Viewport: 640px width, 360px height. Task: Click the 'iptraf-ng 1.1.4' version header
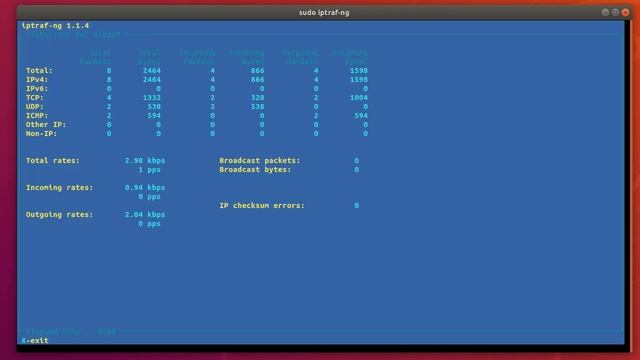[x=55, y=26]
